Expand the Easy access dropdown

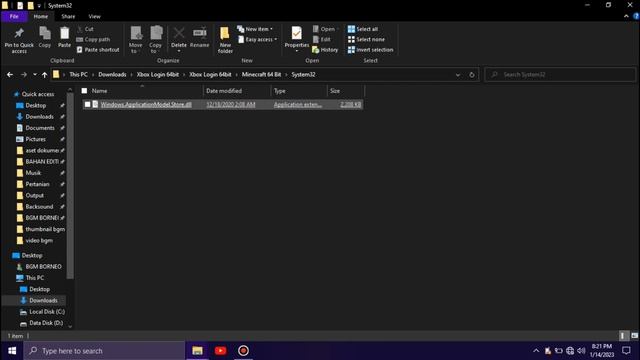click(258, 40)
